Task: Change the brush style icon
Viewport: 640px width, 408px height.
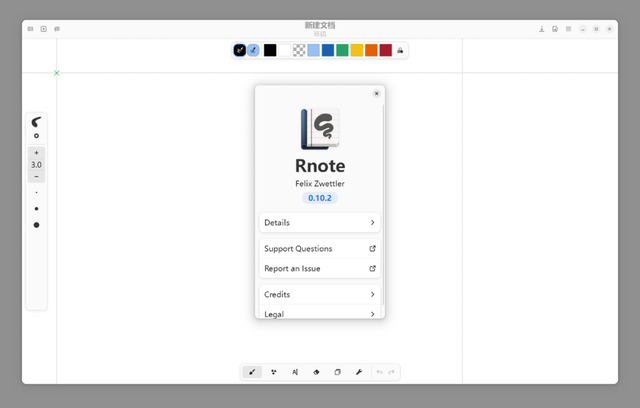Action: pos(36,122)
